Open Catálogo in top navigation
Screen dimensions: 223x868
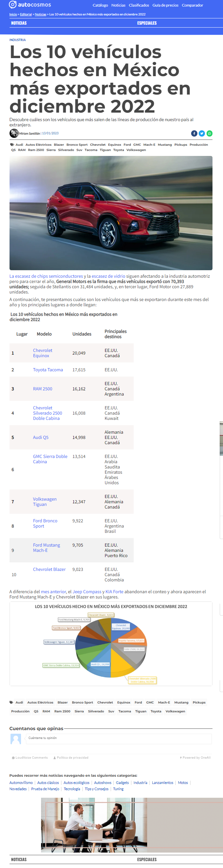100,5
